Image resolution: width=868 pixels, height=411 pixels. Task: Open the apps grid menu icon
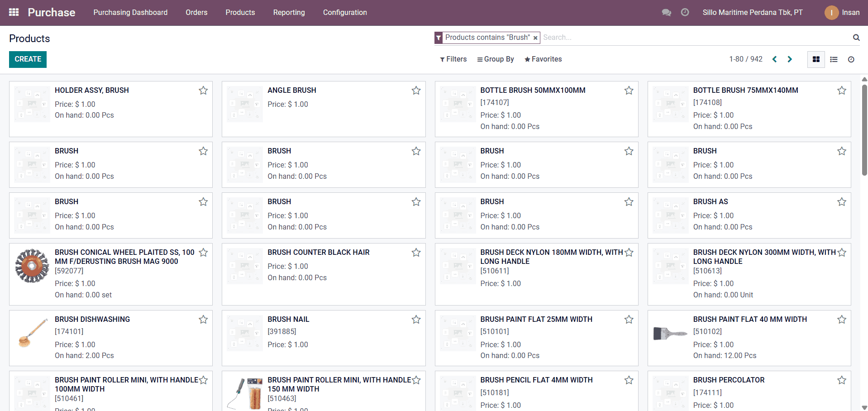tap(14, 12)
